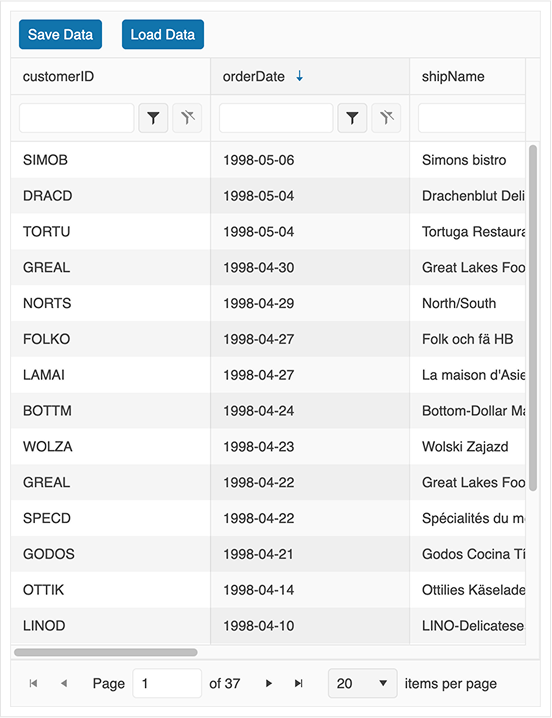Image resolution: width=552 pixels, height=718 pixels.
Task: Jump to the last page
Action: (299, 683)
